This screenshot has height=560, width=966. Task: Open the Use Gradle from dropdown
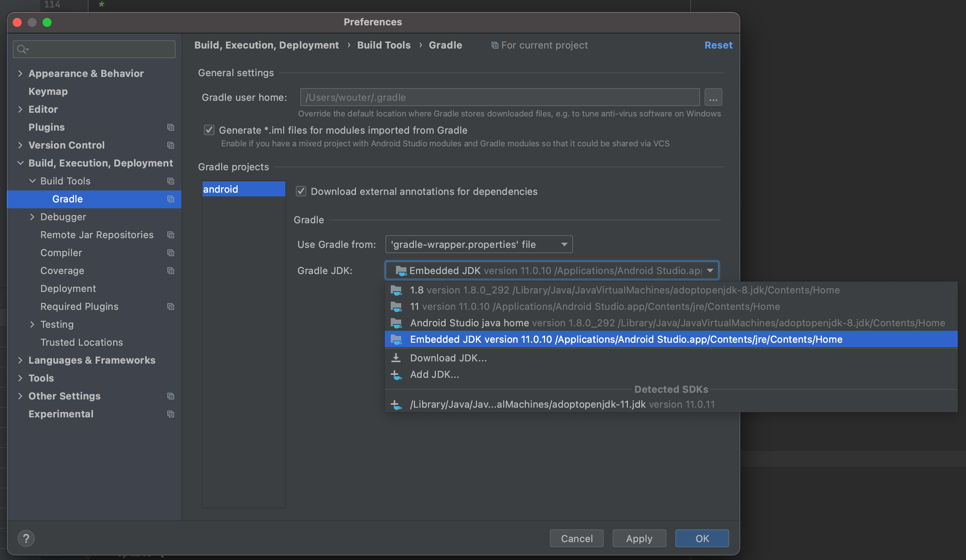point(479,245)
